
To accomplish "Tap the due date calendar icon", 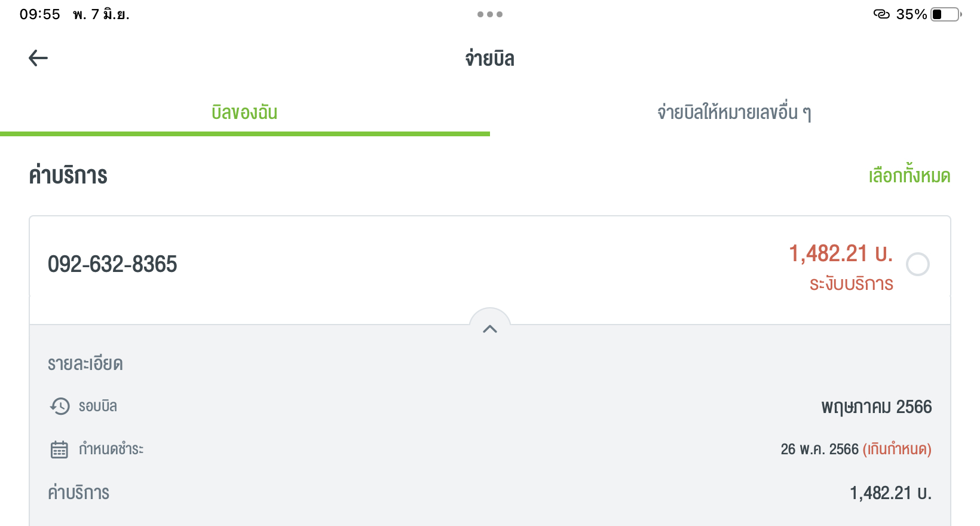I will click(x=59, y=449).
